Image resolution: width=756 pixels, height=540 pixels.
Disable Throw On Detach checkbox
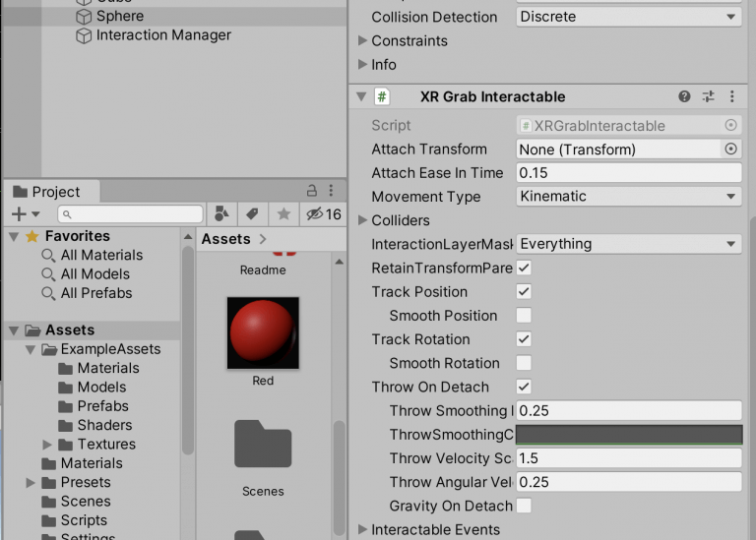click(x=524, y=387)
